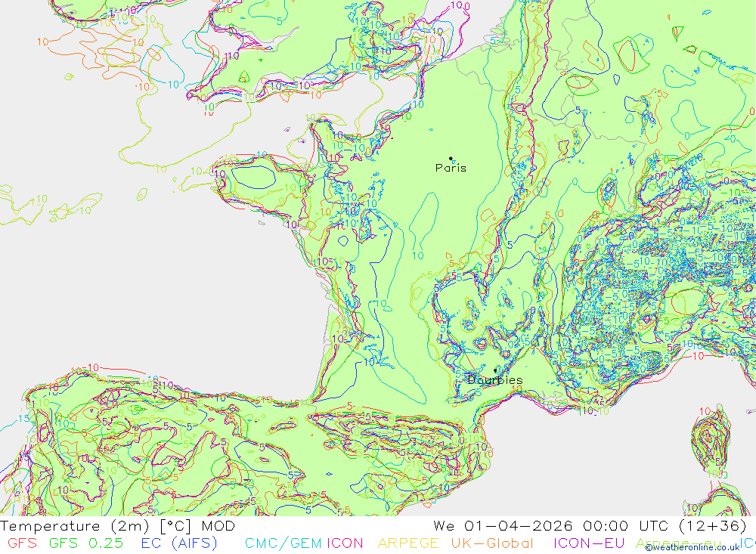
Task: Click the ICON-EU legend label
Action: (589, 543)
